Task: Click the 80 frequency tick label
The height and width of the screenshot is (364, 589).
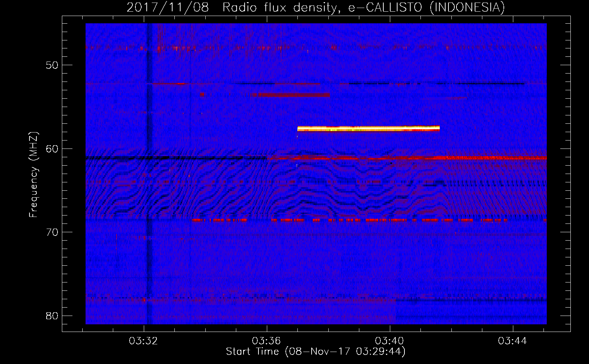Action: coord(52,316)
